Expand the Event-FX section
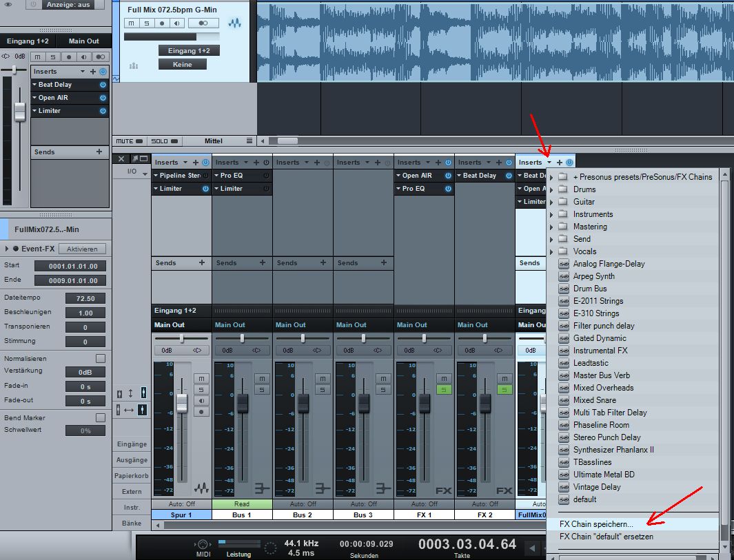734x560 pixels. coord(7,249)
